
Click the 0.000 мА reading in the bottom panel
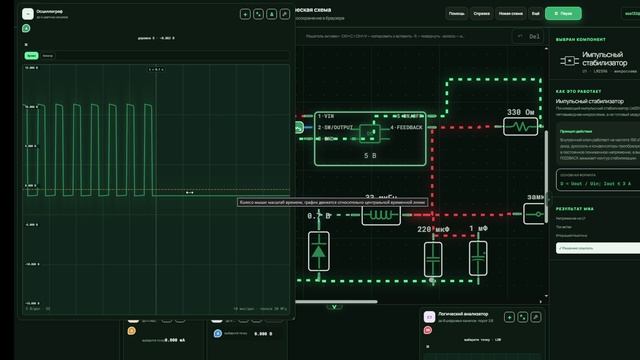click(175, 340)
